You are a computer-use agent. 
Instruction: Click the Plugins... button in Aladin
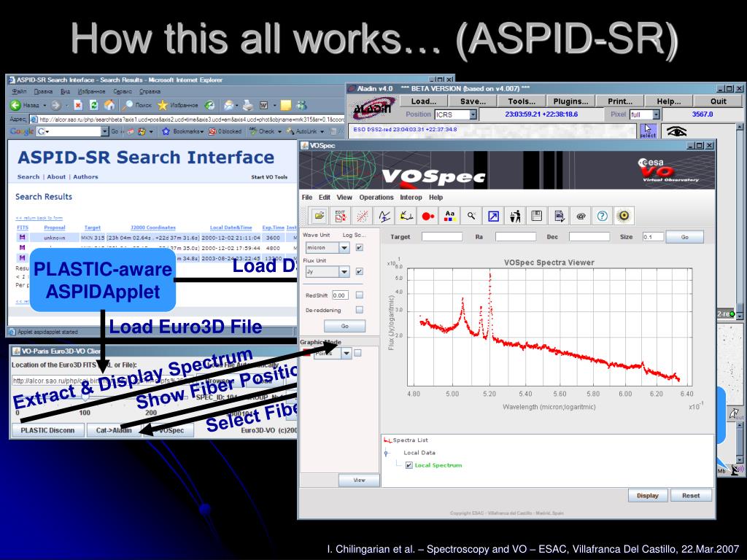coord(570,101)
